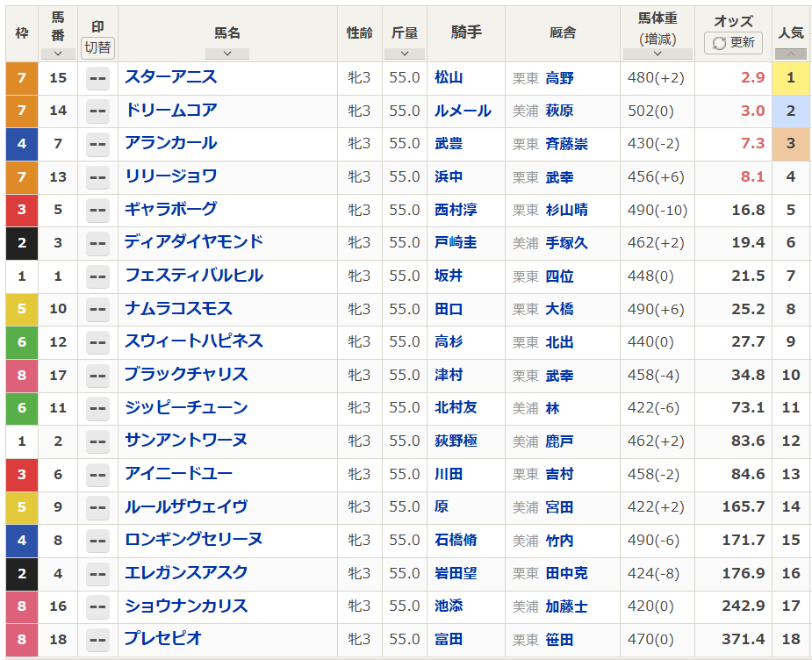Sort by 馬番 using its dropdown arrow
This screenshot has width=812, height=660.
click(57, 54)
